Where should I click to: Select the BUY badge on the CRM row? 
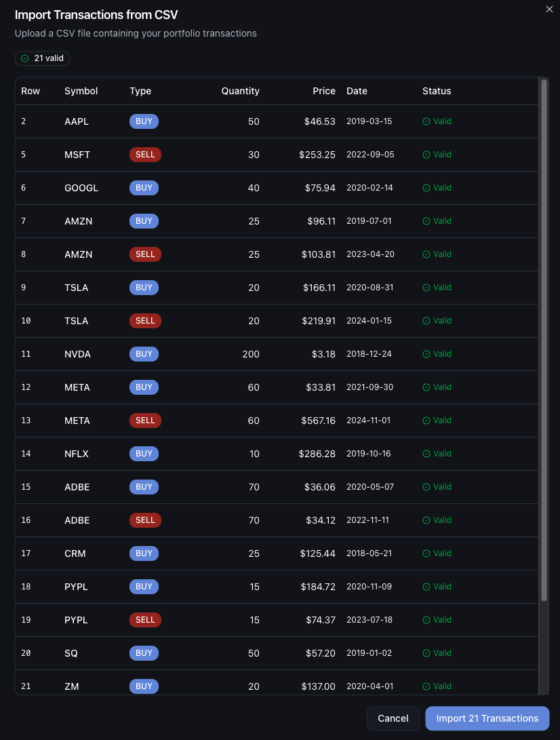coord(144,553)
